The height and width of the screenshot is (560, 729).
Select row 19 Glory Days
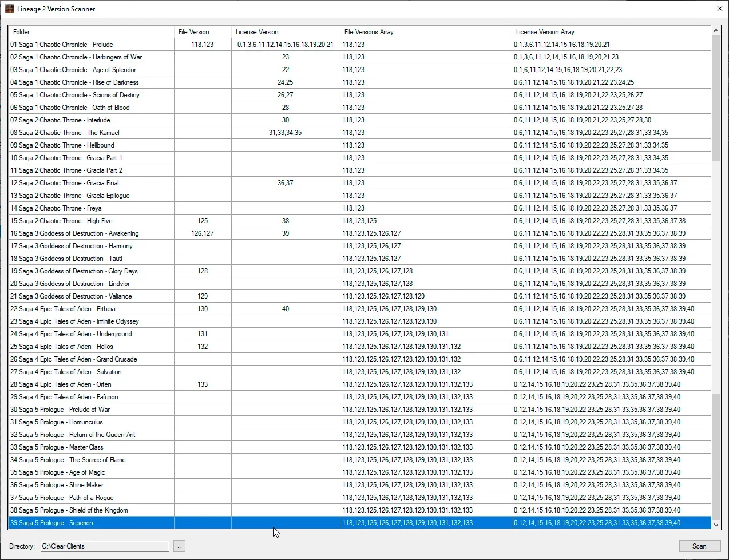[x=359, y=271]
